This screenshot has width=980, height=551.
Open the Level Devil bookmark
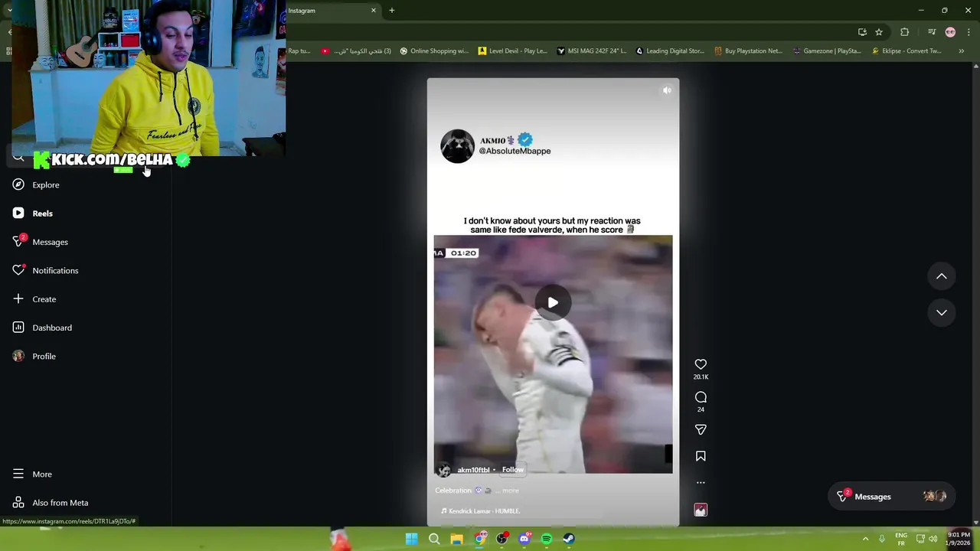(513, 51)
